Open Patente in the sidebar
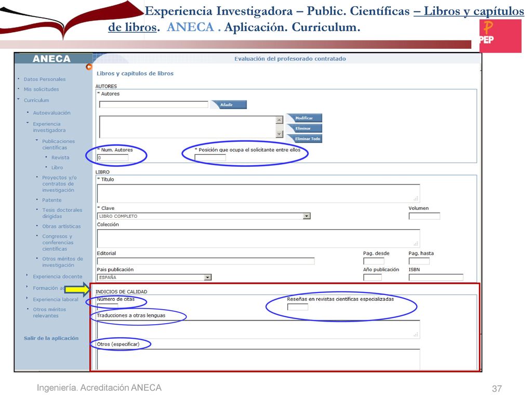This screenshot has height=399, width=532. pyautogui.click(x=52, y=200)
